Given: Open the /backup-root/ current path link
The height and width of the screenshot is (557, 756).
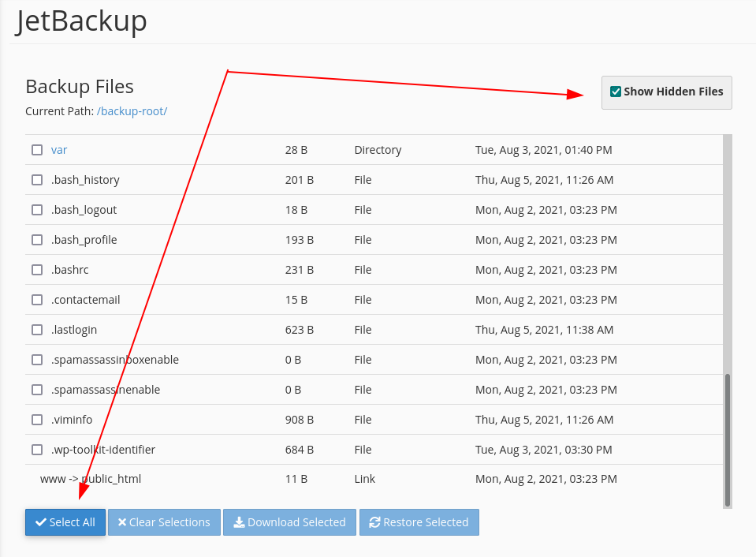Looking at the screenshot, I should tap(132, 111).
